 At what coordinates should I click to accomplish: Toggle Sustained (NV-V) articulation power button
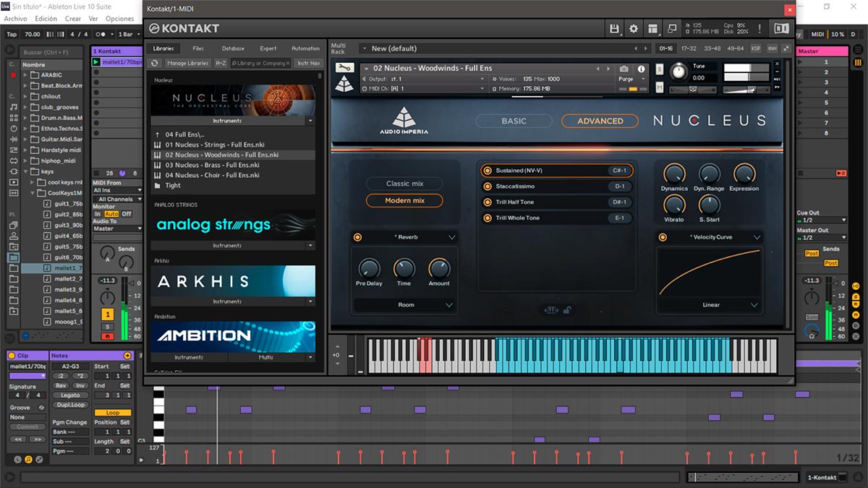click(488, 171)
